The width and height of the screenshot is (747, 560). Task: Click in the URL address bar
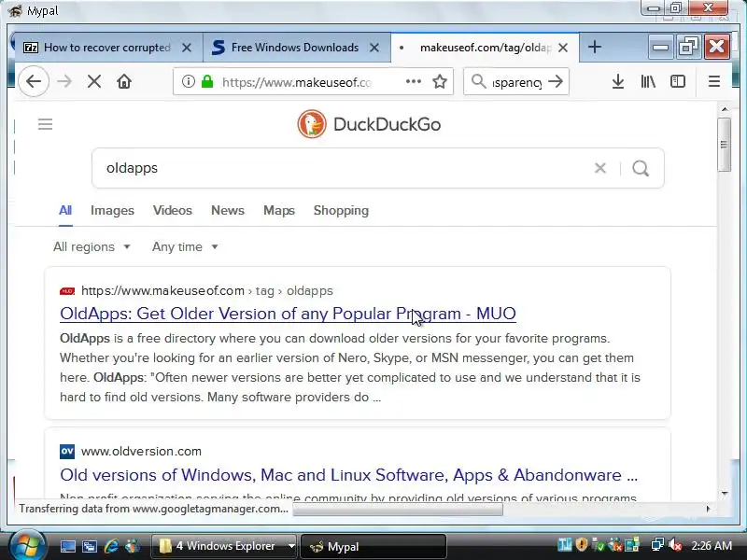point(295,82)
